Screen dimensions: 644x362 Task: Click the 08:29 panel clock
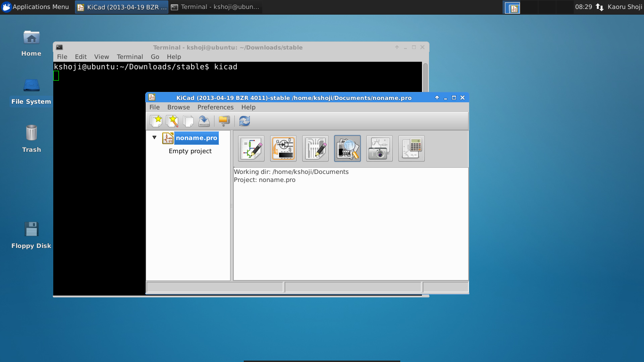coord(584,7)
